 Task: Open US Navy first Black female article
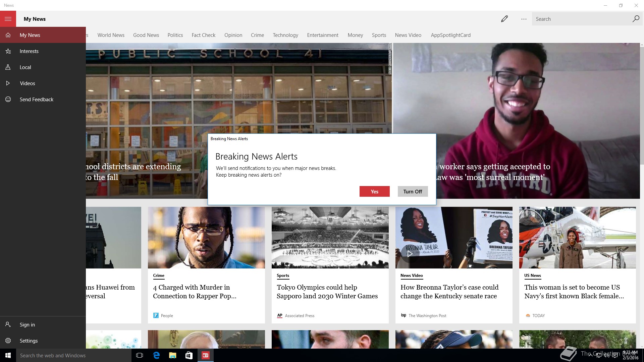point(574,292)
